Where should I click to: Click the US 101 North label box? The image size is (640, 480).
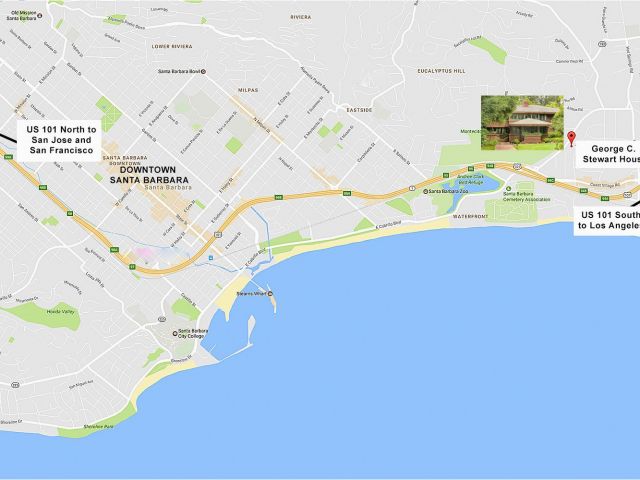click(59, 140)
